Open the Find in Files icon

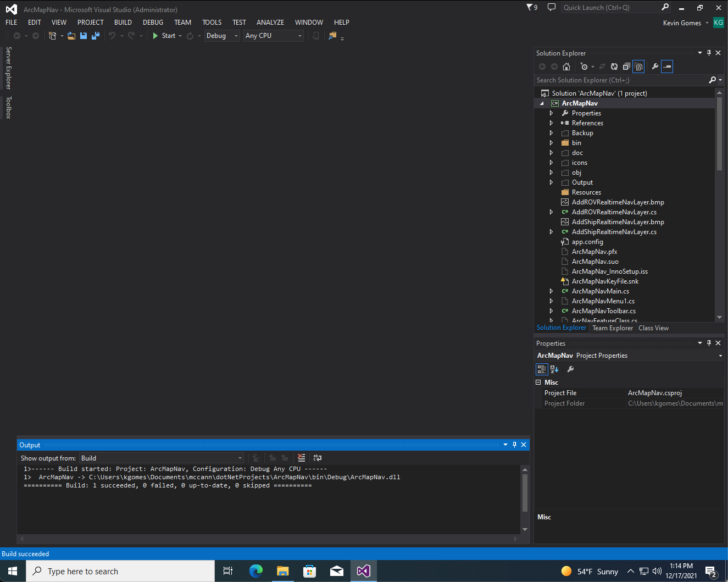point(332,36)
